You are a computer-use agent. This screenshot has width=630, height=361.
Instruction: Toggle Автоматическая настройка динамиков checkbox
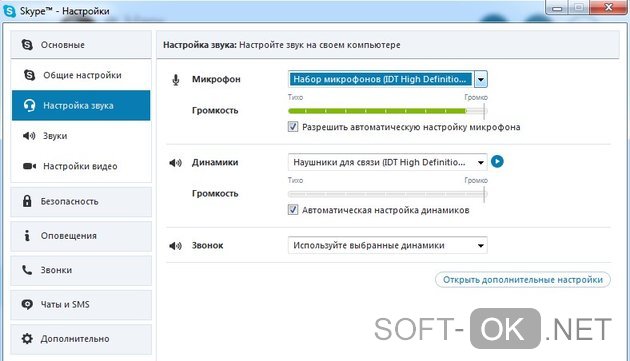pos(293,210)
